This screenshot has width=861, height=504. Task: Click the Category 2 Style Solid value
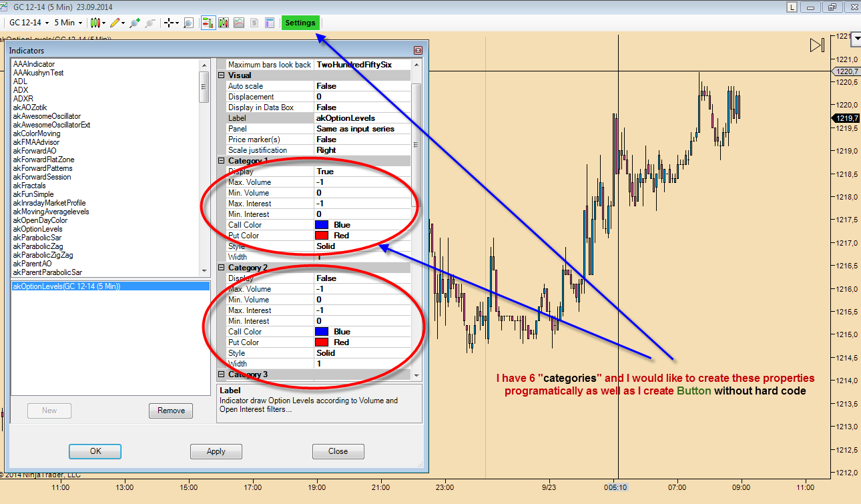(362, 353)
